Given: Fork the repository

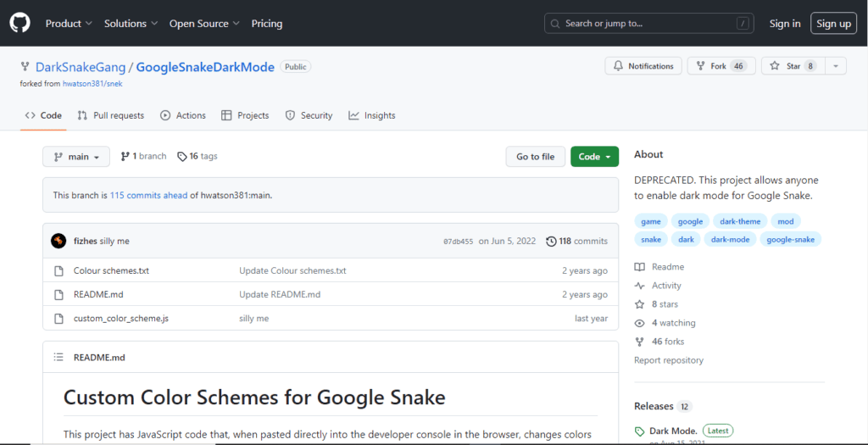Looking at the screenshot, I should point(721,66).
